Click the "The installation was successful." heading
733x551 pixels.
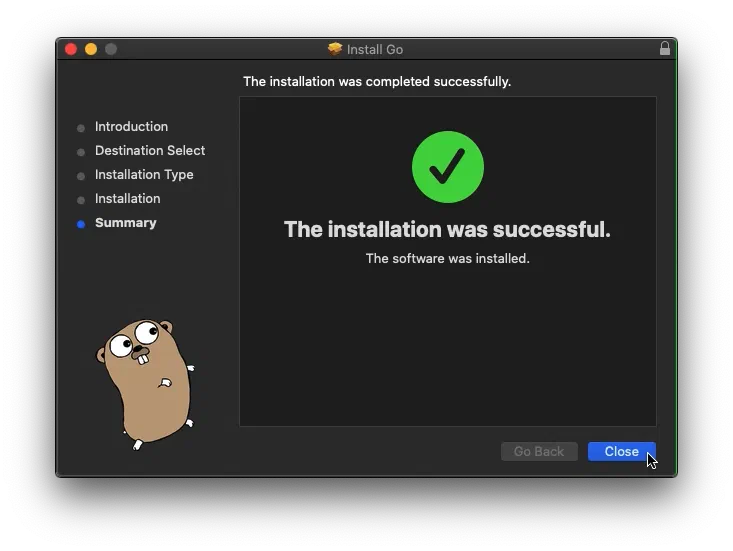[x=447, y=229]
